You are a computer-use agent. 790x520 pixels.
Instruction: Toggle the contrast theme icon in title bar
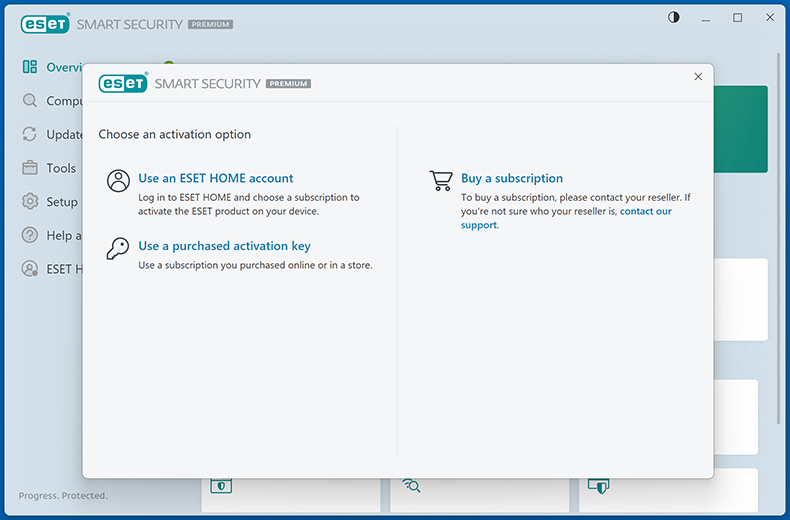pos(674,18)
